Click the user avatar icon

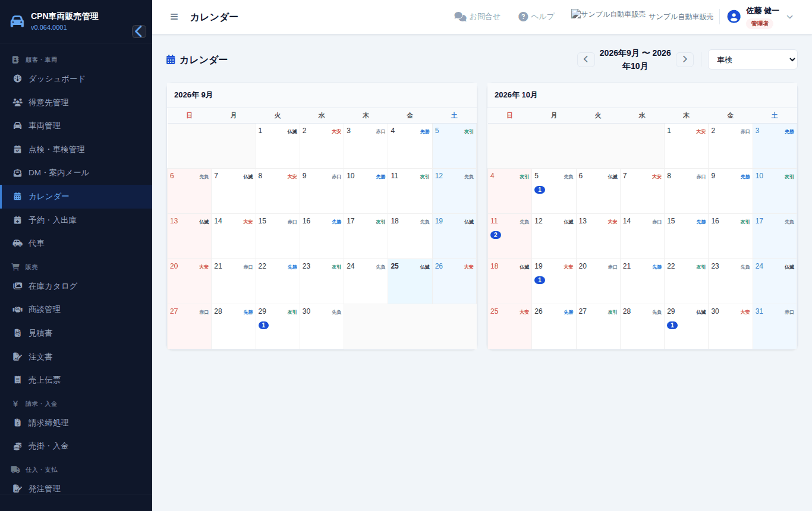(x=734, y=17)
